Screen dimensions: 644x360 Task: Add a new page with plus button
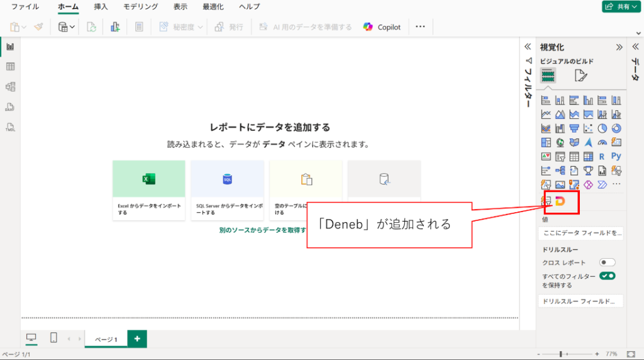click(137, 339)
